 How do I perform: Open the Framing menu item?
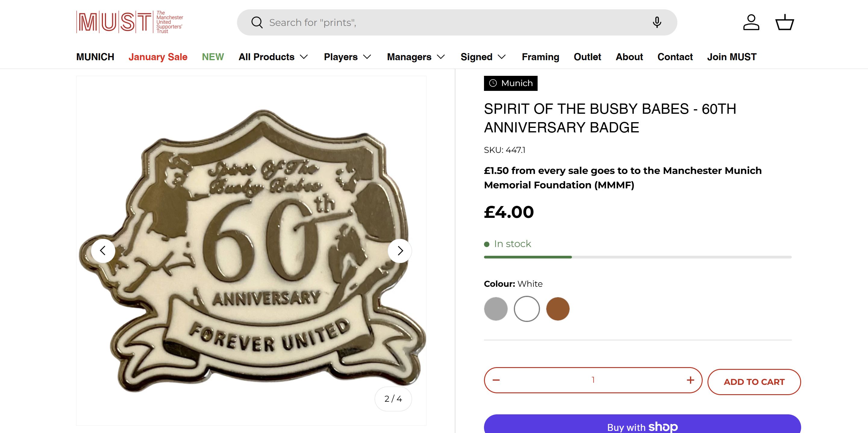click(x=541, y=57)
